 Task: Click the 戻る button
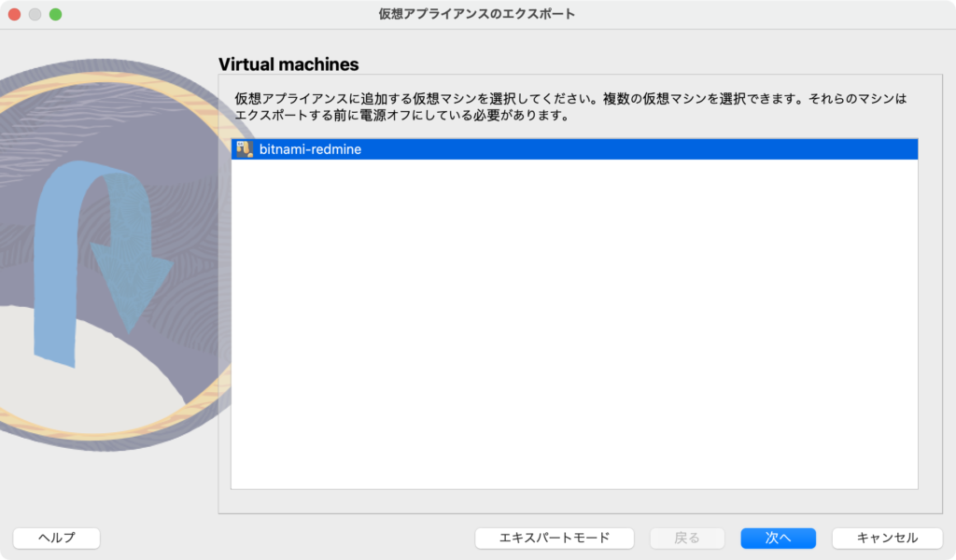click(x=687, y=538)
